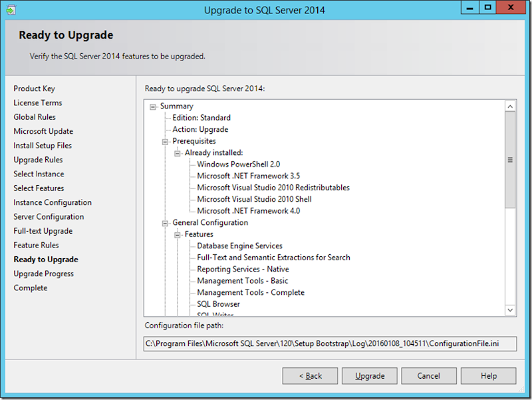Select Microsoft Visual Studio 2010 Shell row
Image resolution: width=532 pixels, height=400 pixels.
(254, 199)
